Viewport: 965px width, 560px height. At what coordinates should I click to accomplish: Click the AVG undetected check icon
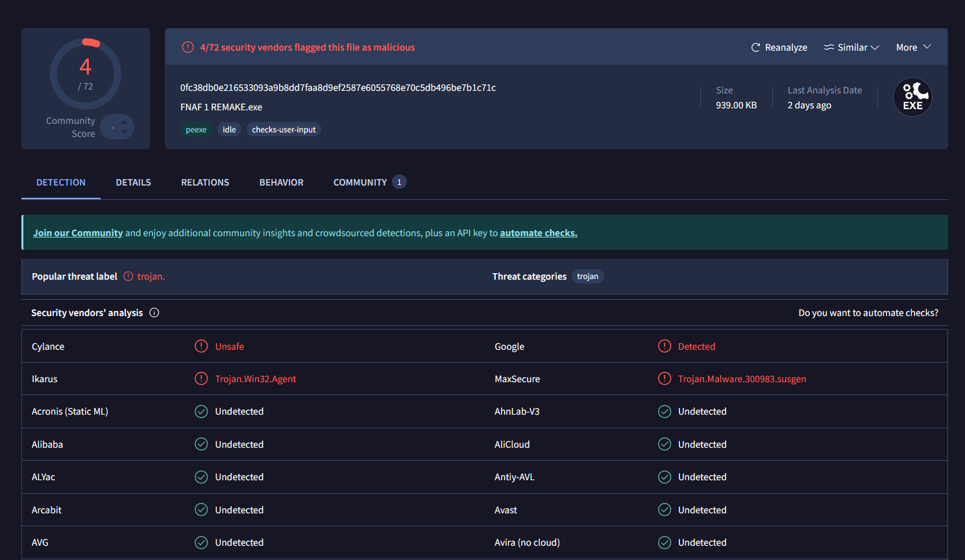[201, 542]
